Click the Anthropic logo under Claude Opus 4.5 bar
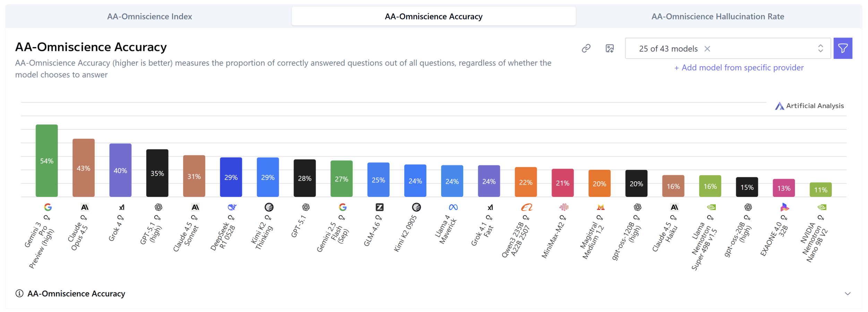 point(85,207)
